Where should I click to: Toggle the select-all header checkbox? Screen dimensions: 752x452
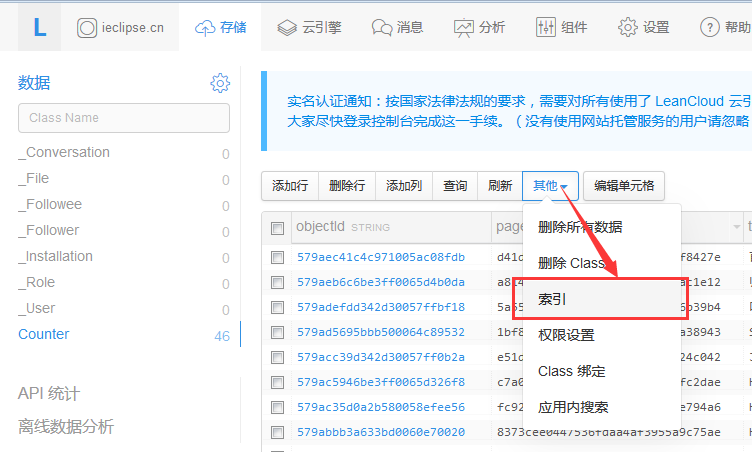[x=277, y=228]
